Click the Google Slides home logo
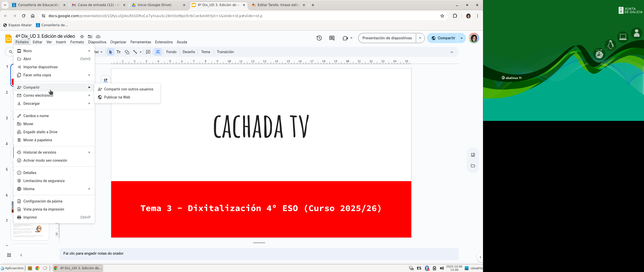This screenshot has height=272, width=644. click(x=9, y=39)
